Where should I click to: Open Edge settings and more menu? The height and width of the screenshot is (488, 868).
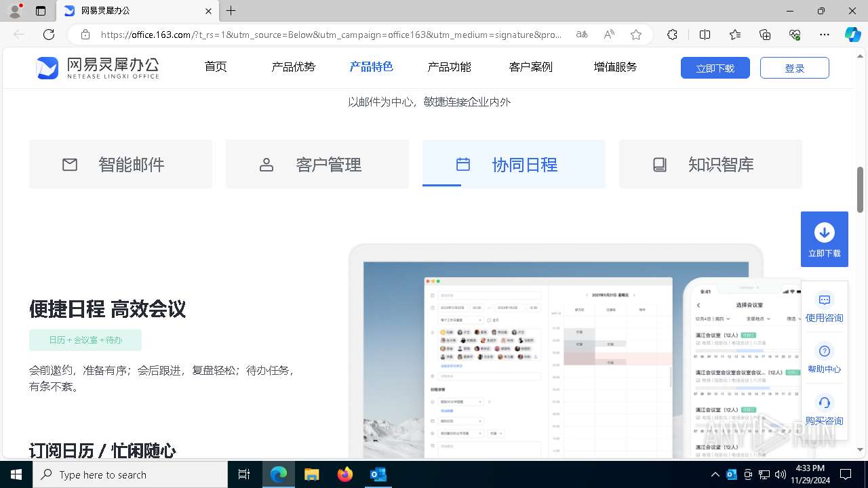(x=825, y=35)
